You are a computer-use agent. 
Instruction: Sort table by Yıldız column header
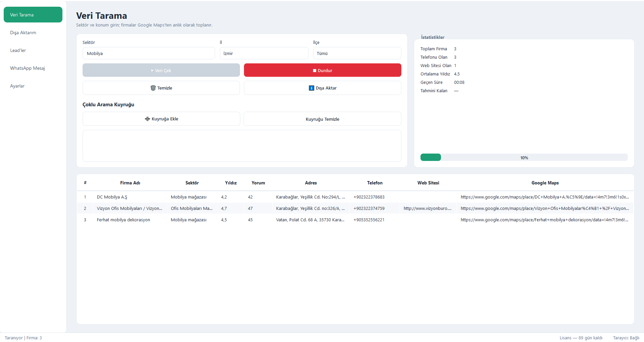(x=231, y=183)
